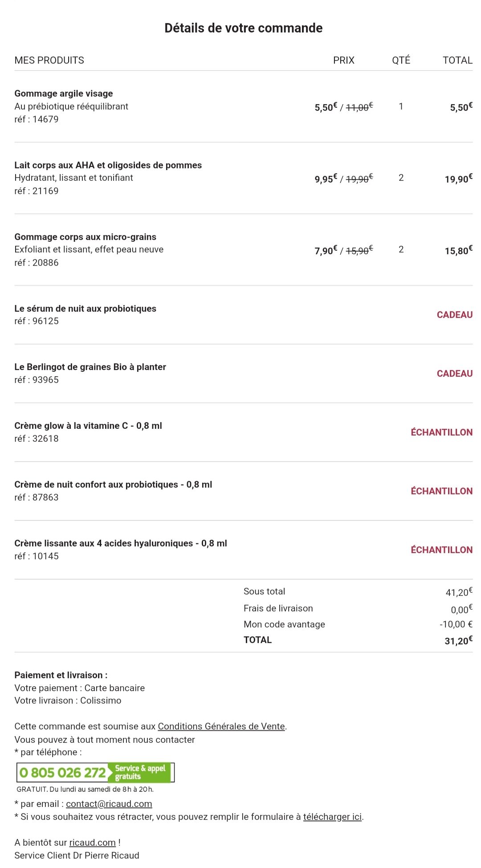Image resolution: width=481 pixels, height=868 pixels.
Task: Click ÉCHANTILLON label for Crème lissante hyaluroniques
Action: (442, 550)
